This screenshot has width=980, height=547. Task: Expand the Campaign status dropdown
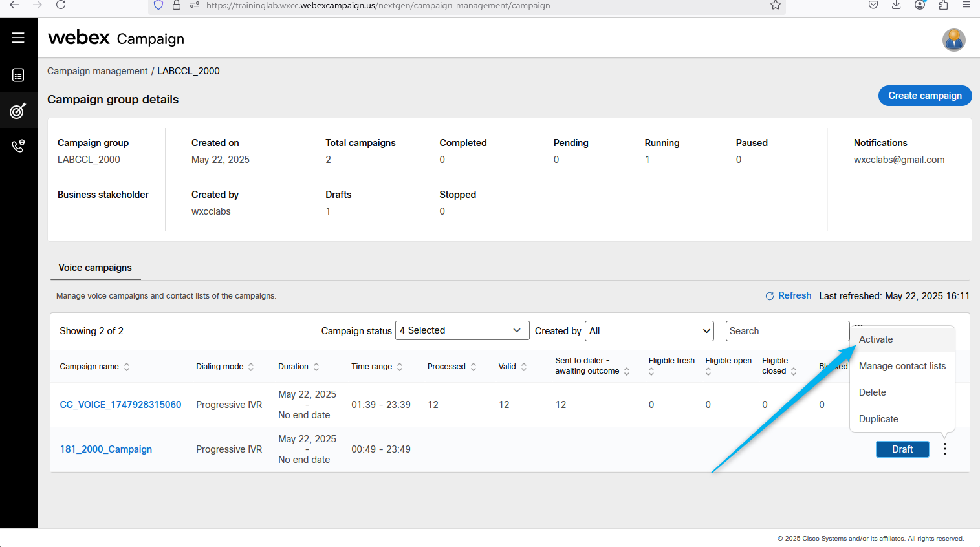462,330
